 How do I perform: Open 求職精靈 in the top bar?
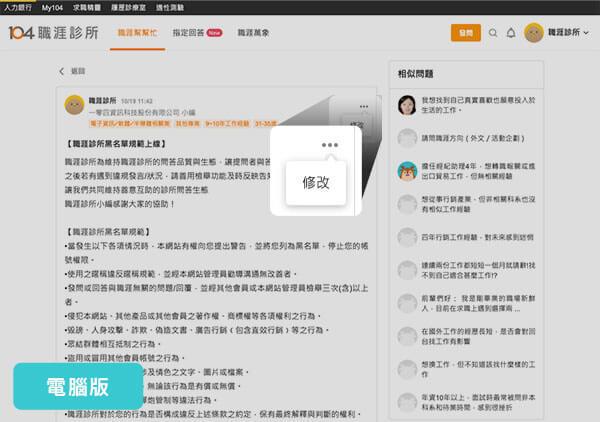[x=87, y=7]
